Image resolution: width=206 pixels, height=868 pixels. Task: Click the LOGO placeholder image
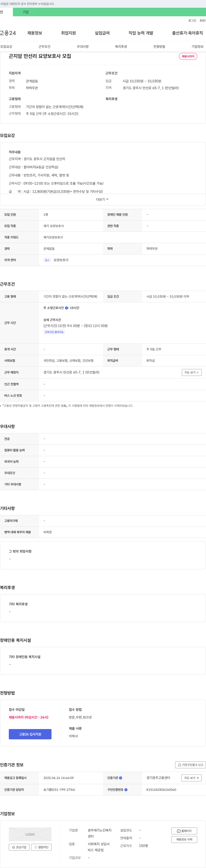pyautogui.click(x=30, y=834)
